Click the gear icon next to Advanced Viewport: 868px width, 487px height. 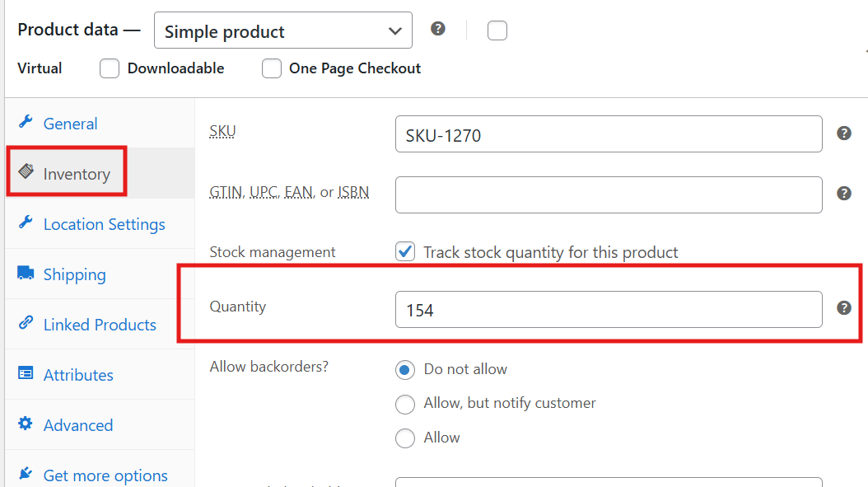coord(26,424)
